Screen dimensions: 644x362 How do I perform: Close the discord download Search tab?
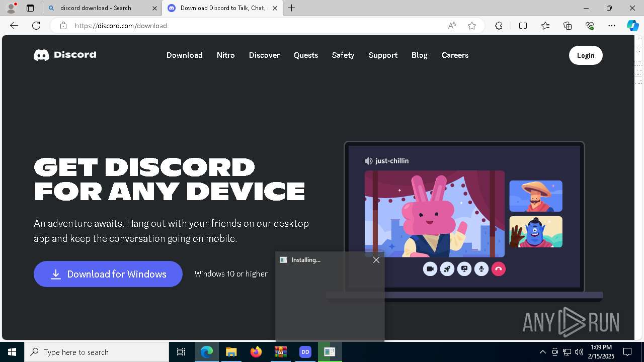point(154,8)
